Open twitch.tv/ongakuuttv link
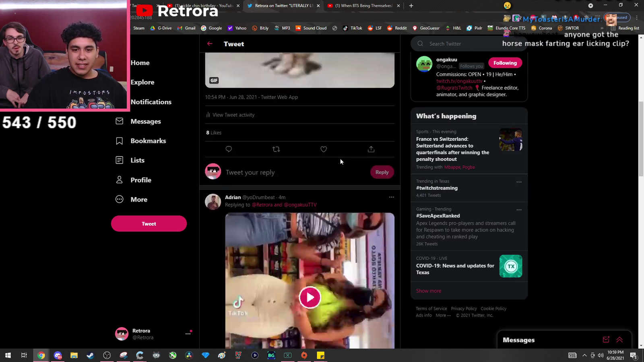644x362 pixels. pyautogui.click(x=459, y=81)
